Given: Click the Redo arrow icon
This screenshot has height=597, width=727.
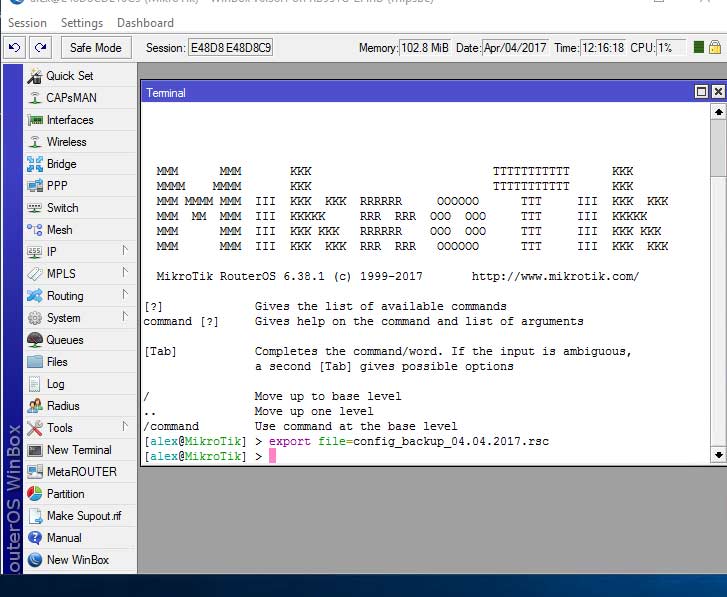Looking at the screenshot, I should point(41,47).
